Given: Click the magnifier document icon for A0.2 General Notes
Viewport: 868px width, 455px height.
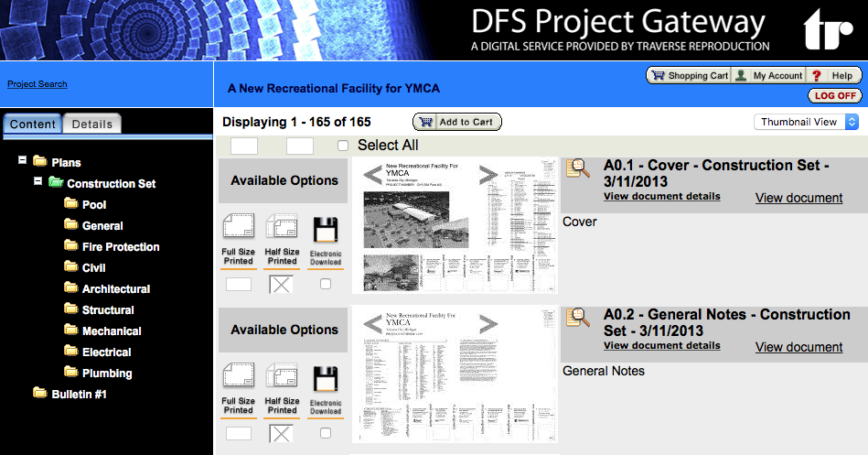Looking at the screenshot, I should tap(578, 318).
